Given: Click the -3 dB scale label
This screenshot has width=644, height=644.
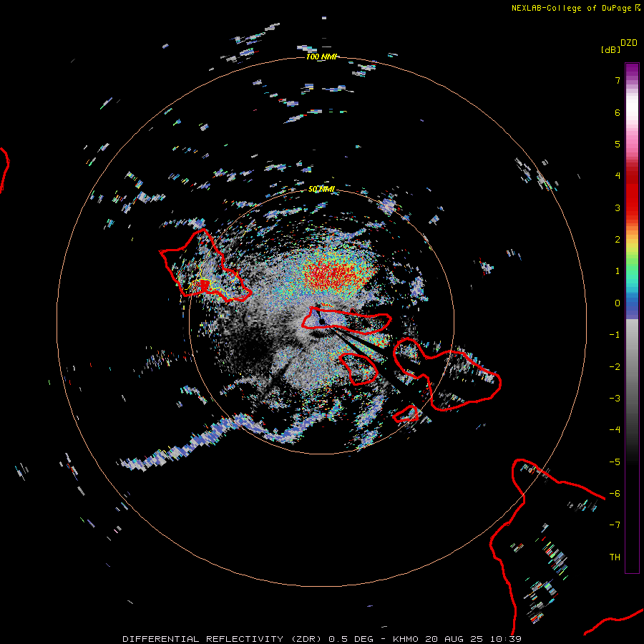Looking at the screenshot, I should (615, 399).
